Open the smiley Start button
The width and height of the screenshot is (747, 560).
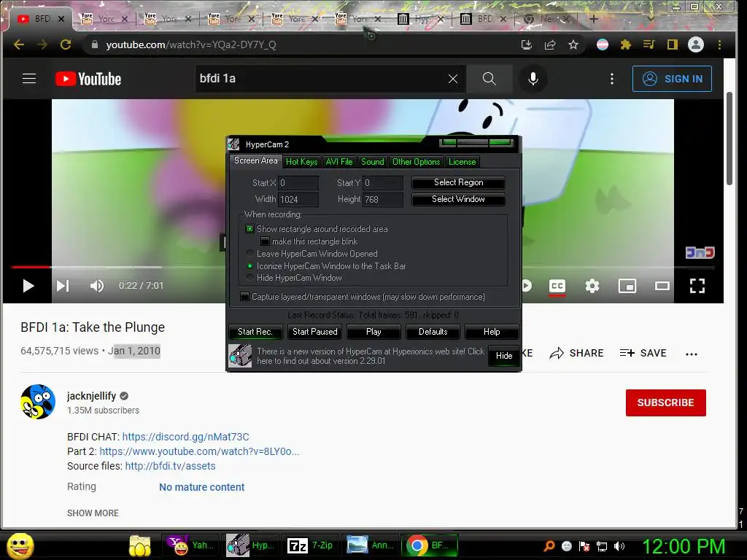pyautogui.click(x=20, y=545)
